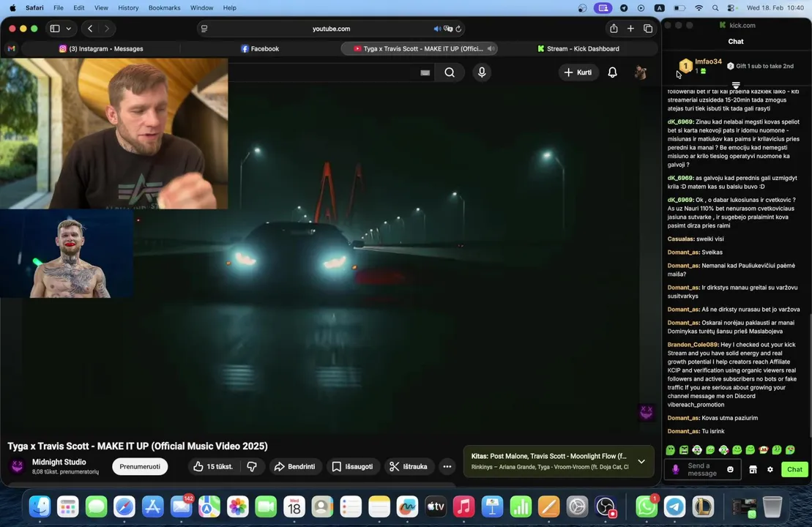This screenshot has height=527, width=812.
Task: Click the Brandon_Cole089 username in chat
Action: (693, 344)
